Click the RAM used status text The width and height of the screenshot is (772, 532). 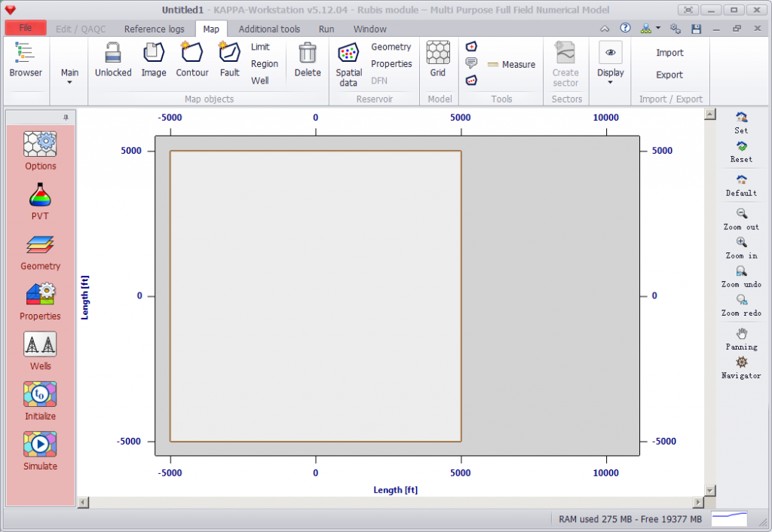(630, 519)
